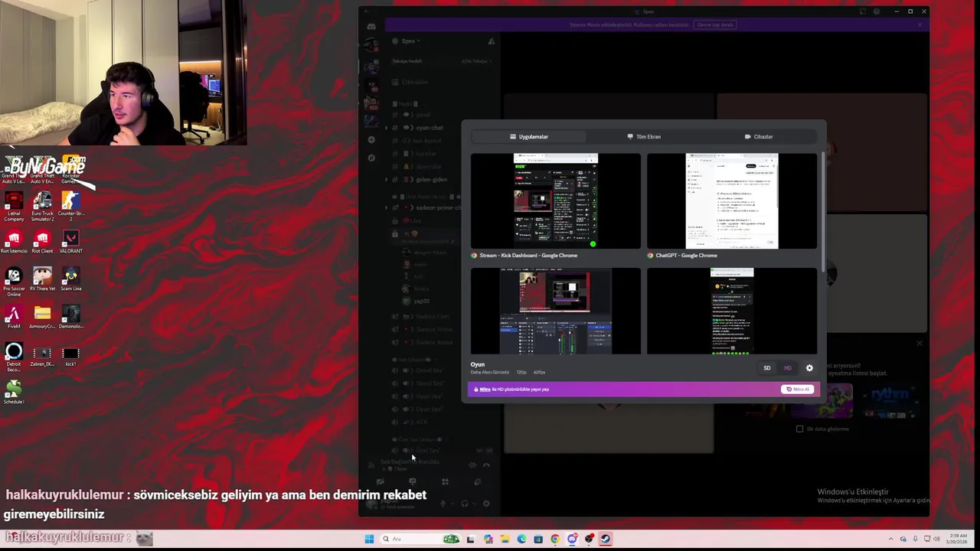Screen dimensions: 980x551
Task: Open Steam from the taskbar
Action: [x=605, y=539]
